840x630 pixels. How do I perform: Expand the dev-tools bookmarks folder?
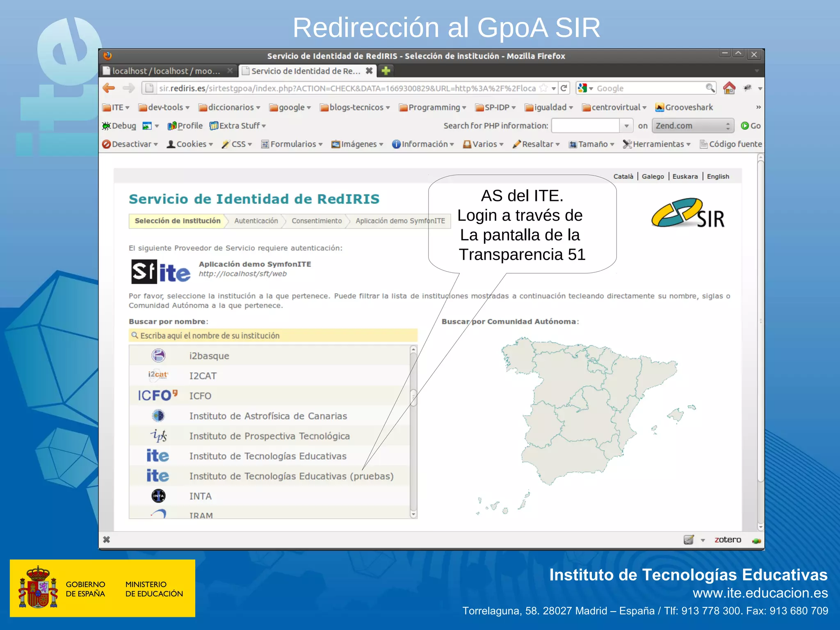pyautogui.click(x=164, y=107)
